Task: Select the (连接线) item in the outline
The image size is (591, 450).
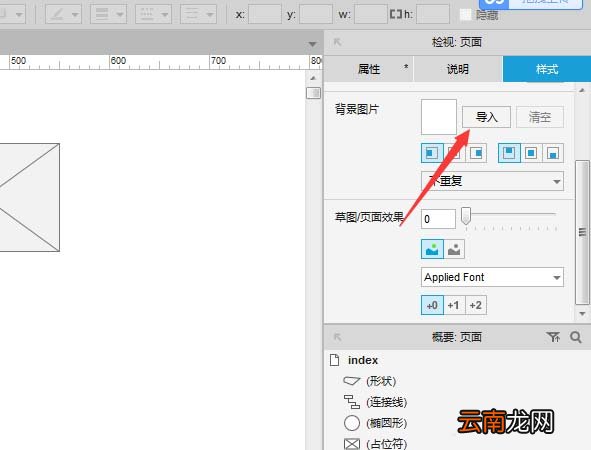Action: [x=386, y=402]
